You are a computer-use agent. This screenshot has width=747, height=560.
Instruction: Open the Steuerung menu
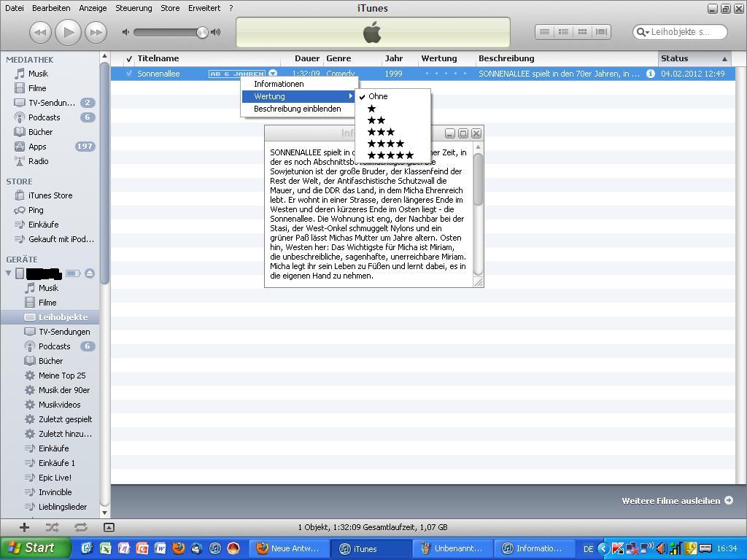134,8
